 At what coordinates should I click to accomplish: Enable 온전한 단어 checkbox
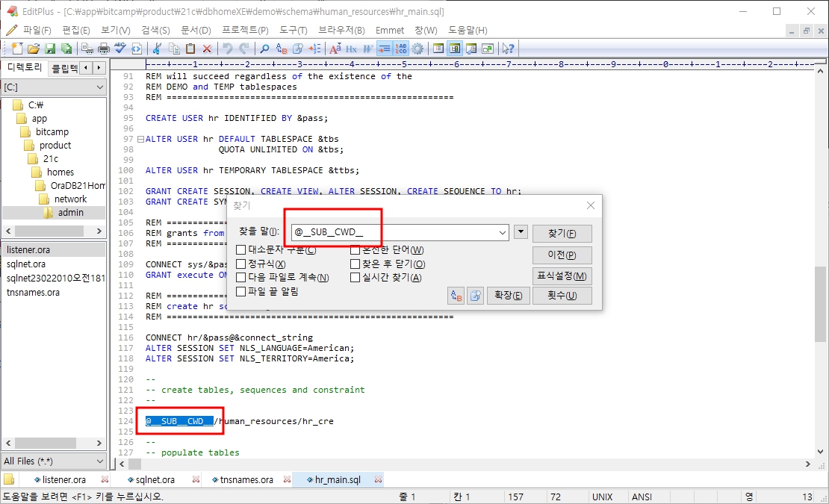tap(355, 249)
